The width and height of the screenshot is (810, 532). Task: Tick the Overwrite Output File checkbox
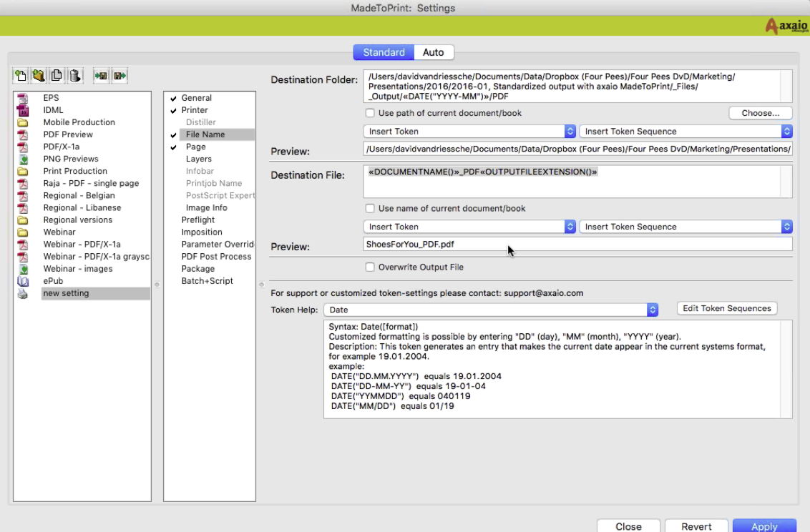(370, 267)
